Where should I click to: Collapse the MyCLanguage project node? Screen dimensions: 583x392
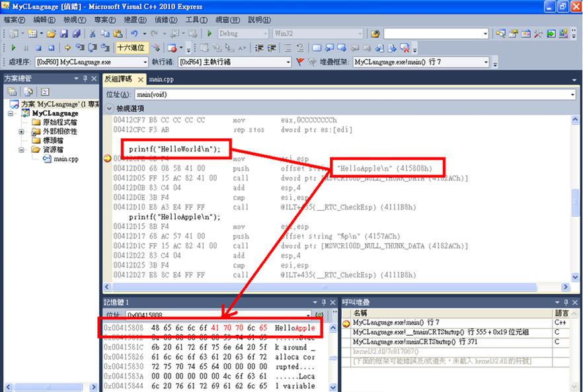point(11,114)
